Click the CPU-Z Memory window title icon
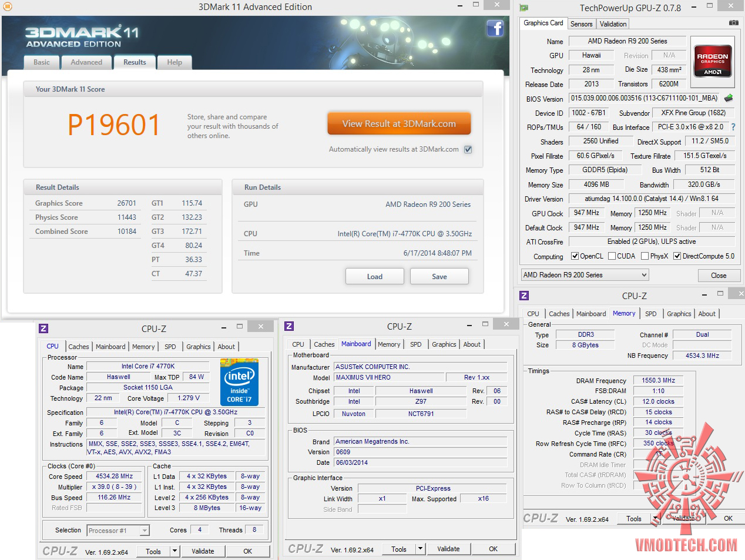Screen dimensions: 745x560 (525, 296)
